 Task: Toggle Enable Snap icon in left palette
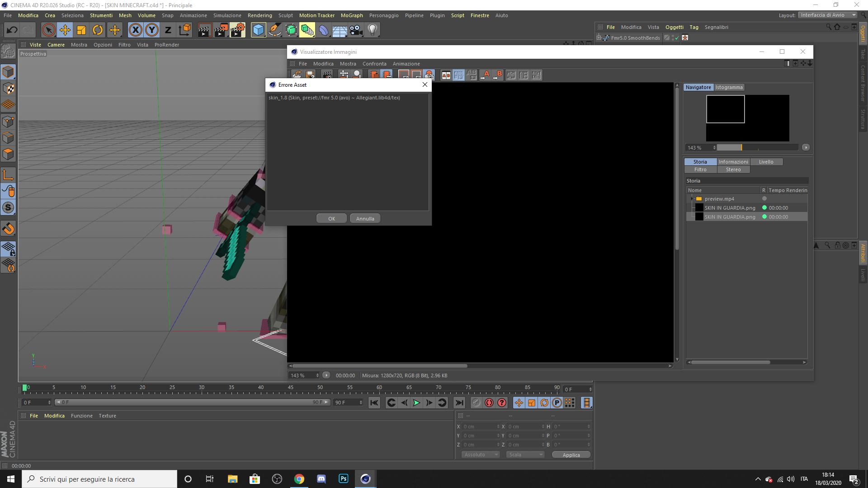(8, 207)
